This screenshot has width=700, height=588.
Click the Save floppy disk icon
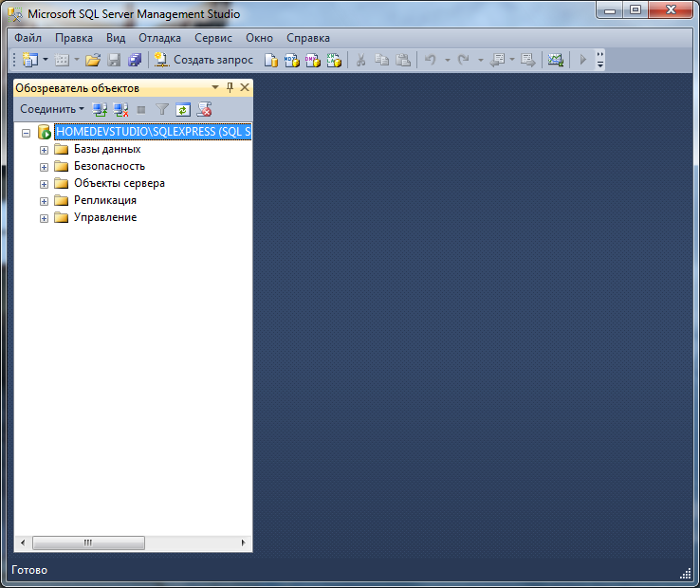[x=114, y=60]
